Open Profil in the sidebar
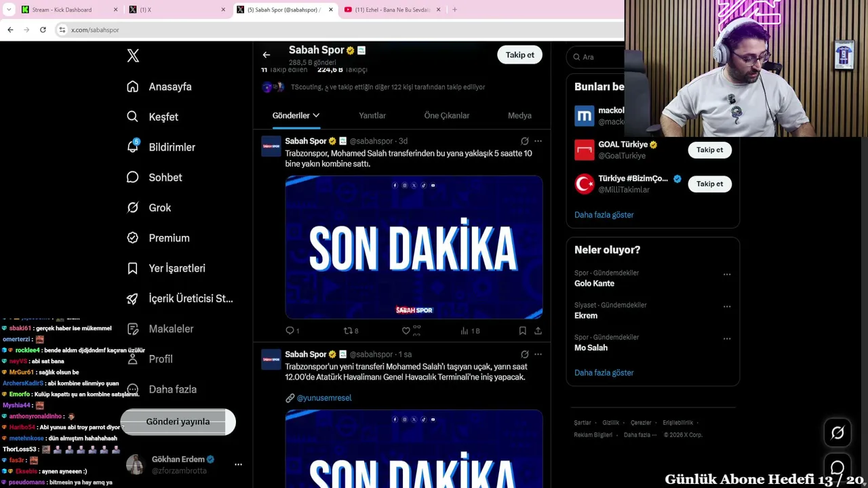 150,359
